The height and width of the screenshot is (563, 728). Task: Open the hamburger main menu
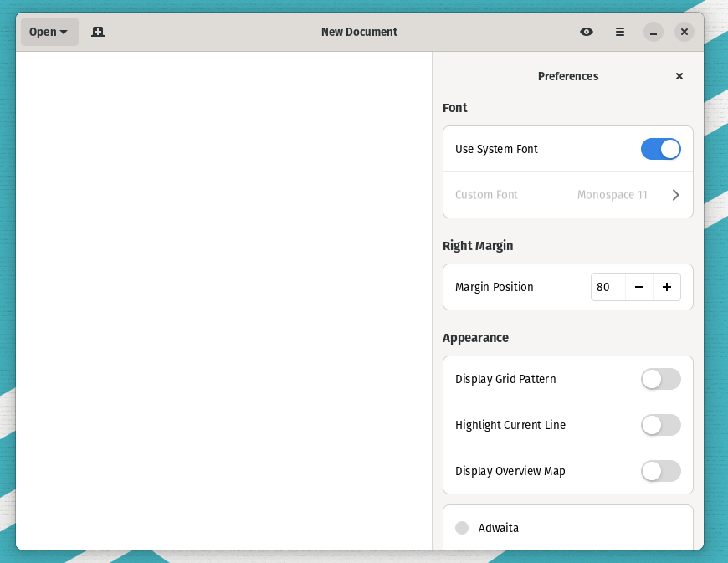click(620, 32)
